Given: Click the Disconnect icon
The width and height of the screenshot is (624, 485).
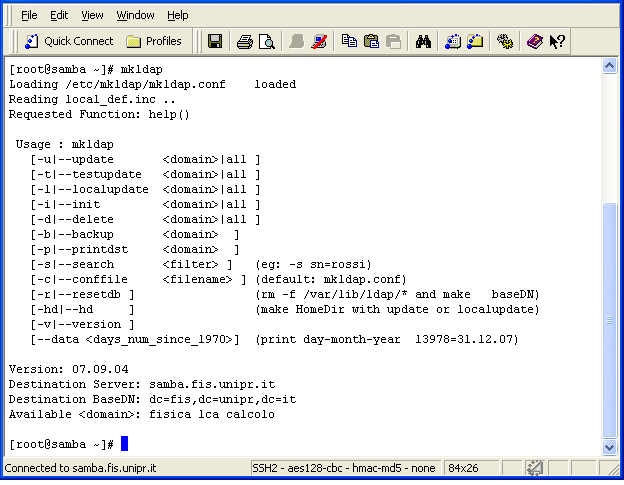Looking at the screenshot, I should coord(319,42).
